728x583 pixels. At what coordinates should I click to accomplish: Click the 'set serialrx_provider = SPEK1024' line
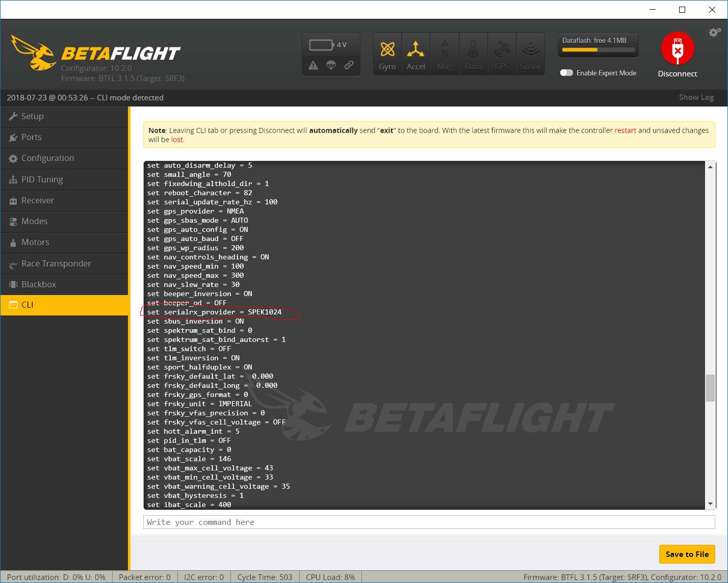pyautogui.click(x=214, y=312)
